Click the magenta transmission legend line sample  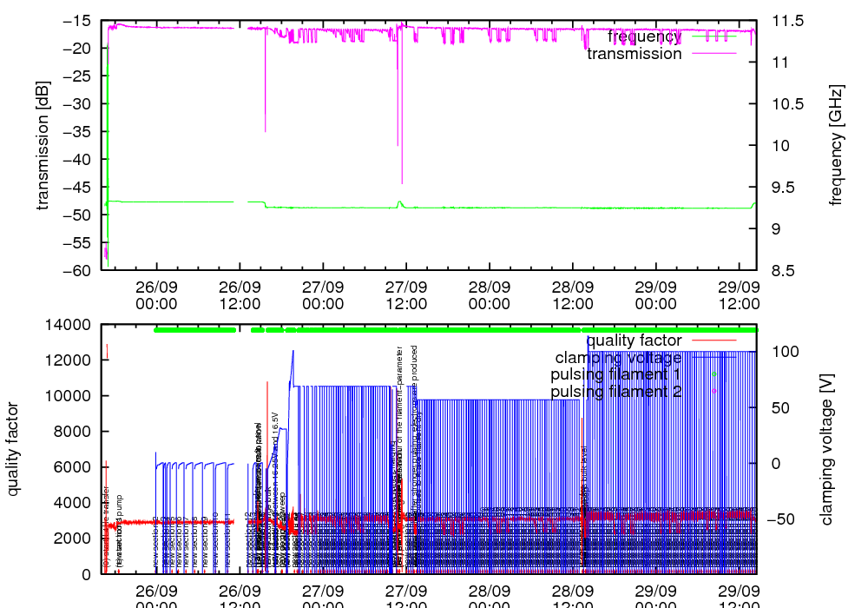(x=713, y=54)
